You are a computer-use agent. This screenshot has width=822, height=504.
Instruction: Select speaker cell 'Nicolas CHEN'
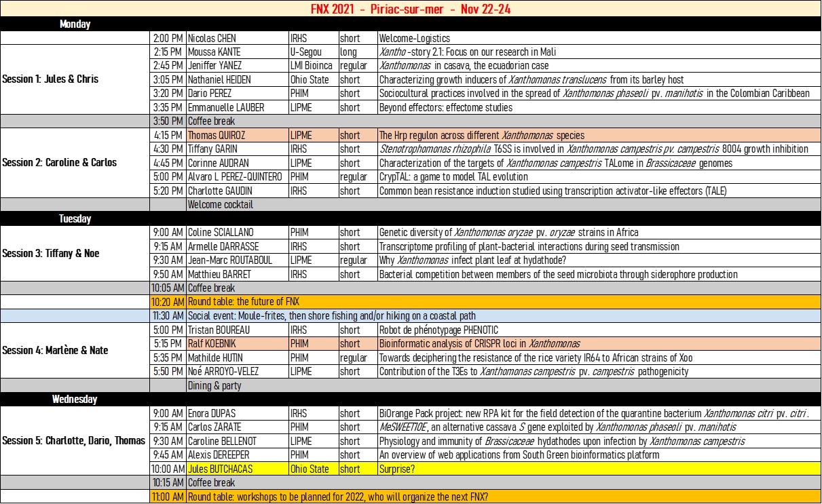click(237, 38)
